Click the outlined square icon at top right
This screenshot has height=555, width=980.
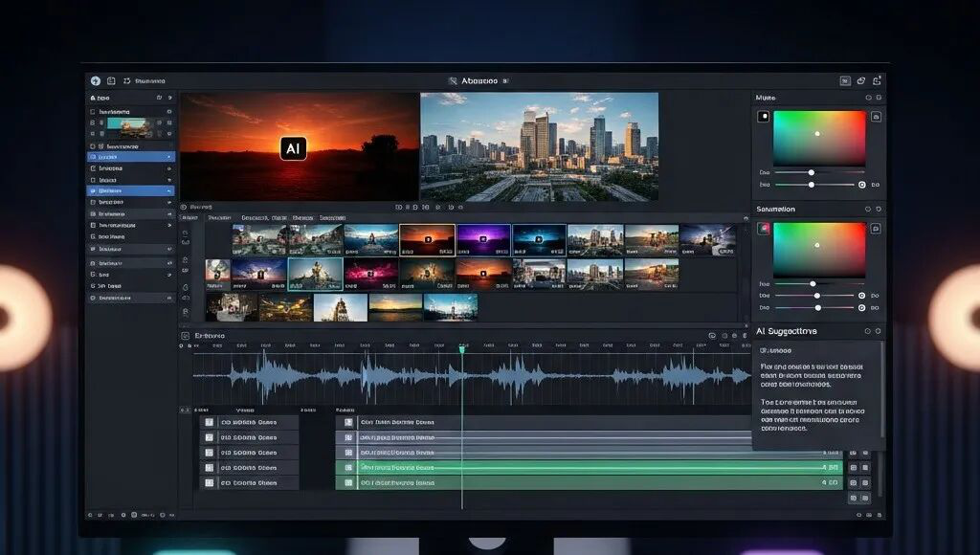point(845,80)
